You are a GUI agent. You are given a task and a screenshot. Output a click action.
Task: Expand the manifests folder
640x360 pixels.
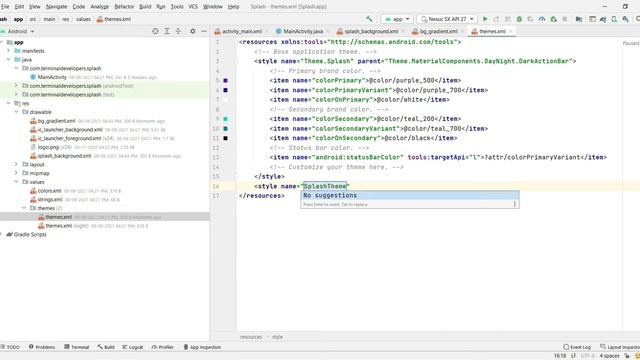click(8, 51)
